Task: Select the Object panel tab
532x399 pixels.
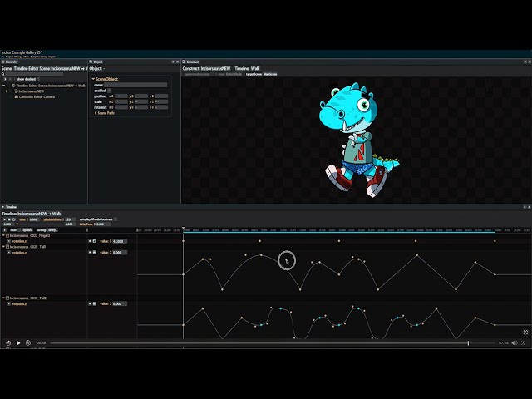Action: (98, 62)
